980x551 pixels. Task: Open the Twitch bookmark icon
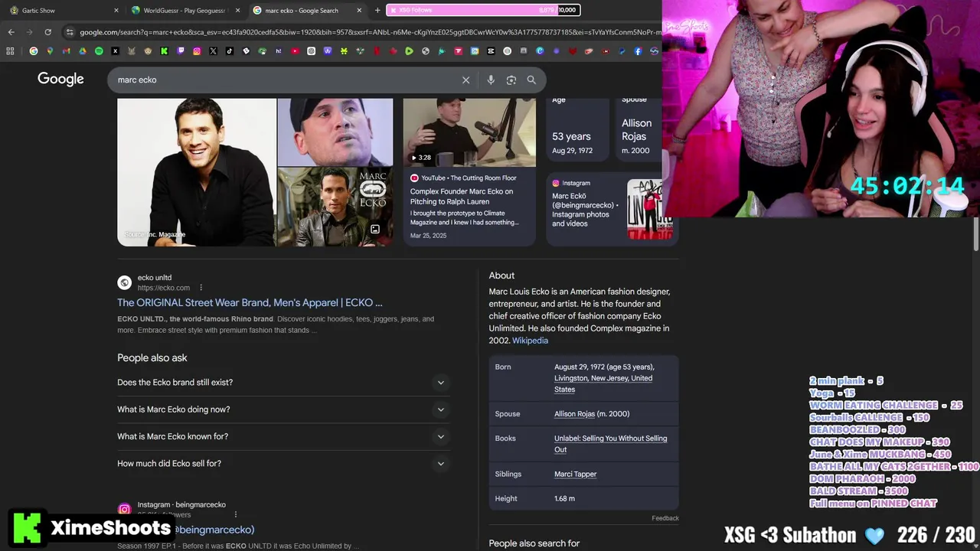tap(181, 51)
